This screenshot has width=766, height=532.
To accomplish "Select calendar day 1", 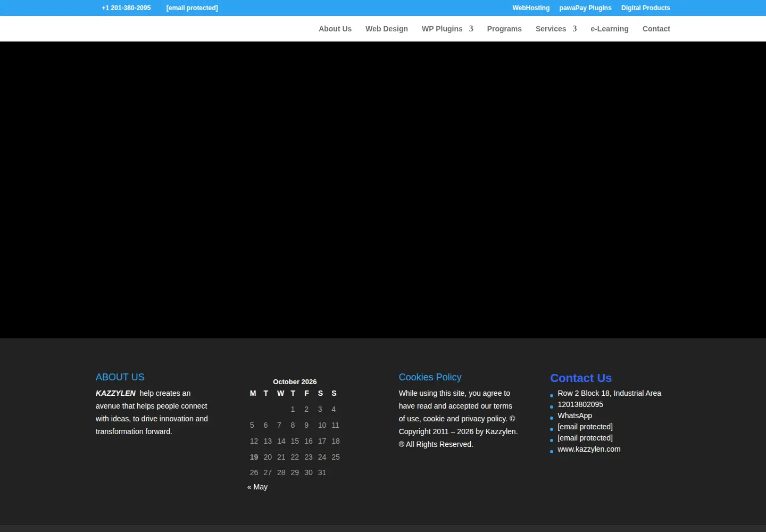I will pos(293,409).
